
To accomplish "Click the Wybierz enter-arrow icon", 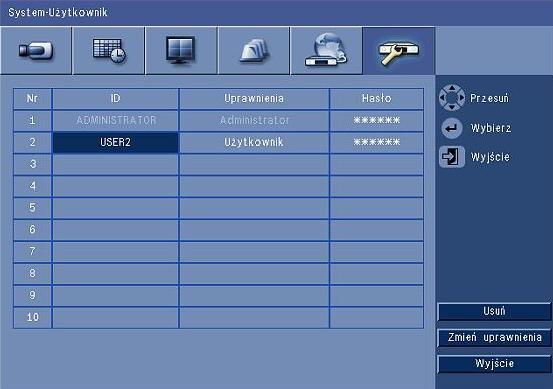I will pyautogui.click(x=452, y=128).
